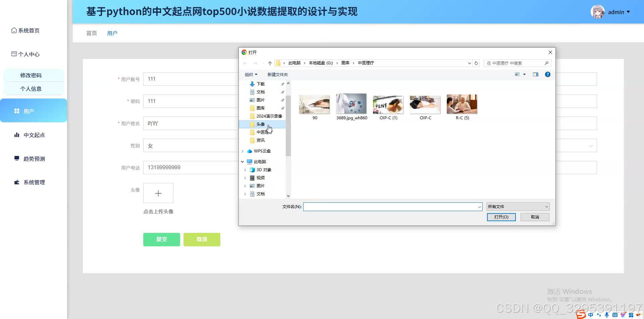The height and width of the screenshot is (319, 644).
Task: Open the 所有文件 file type dropdown
Action: [x=518, y=206]
